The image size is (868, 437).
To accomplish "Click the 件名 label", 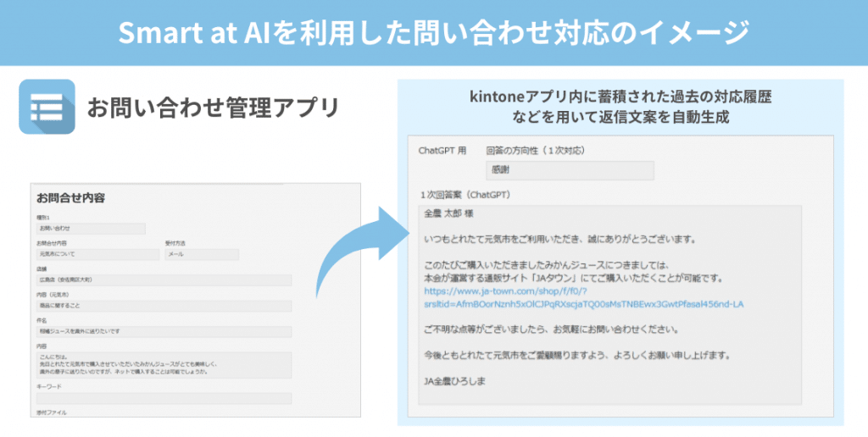I will 42,321.
